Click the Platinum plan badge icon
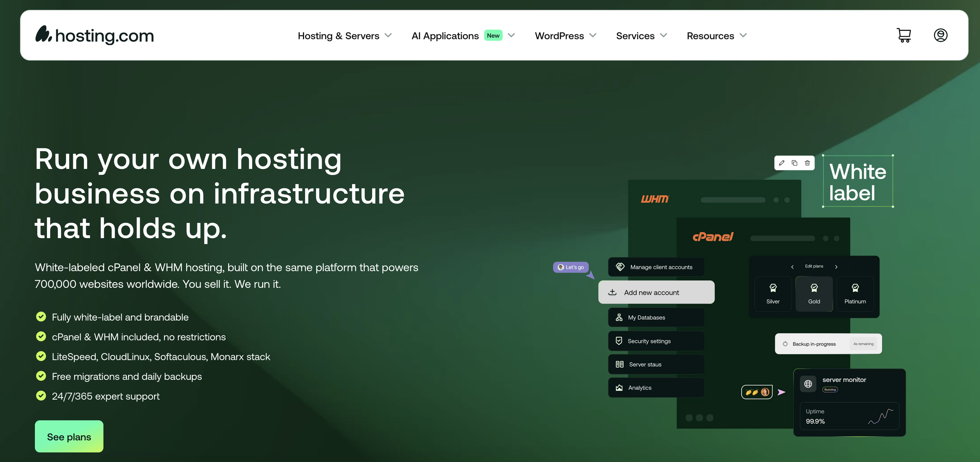The height and width of the screenshot is (462, 980). coord(855,288)
